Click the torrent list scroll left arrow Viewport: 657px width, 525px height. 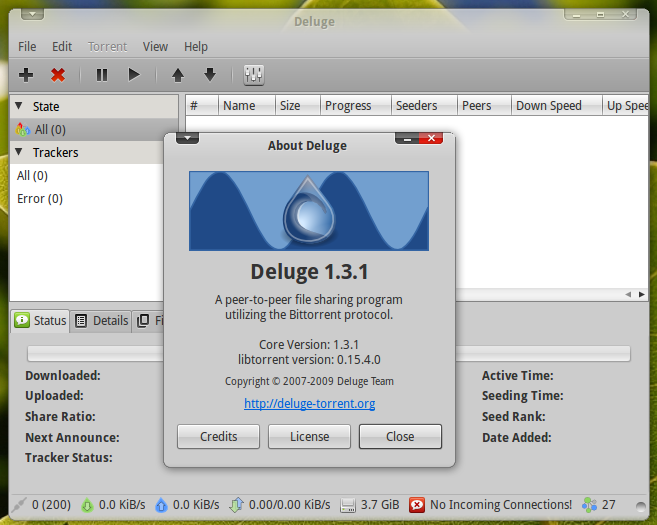coord(628,295)
